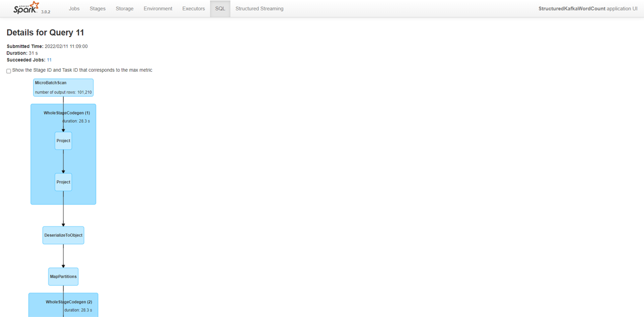Select the first Project node
The height and width of the screenshot is (317, 644).
(63, 141)
